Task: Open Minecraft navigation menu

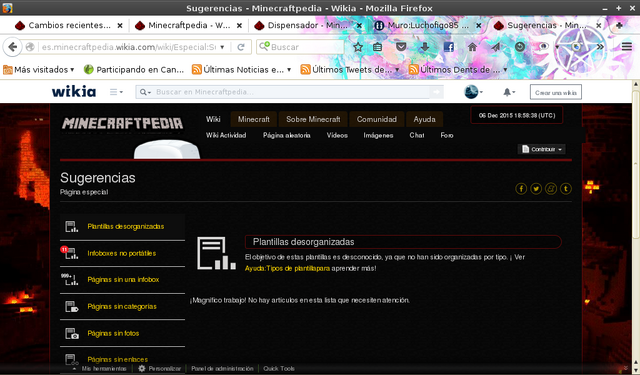Action: pos(253,119)
